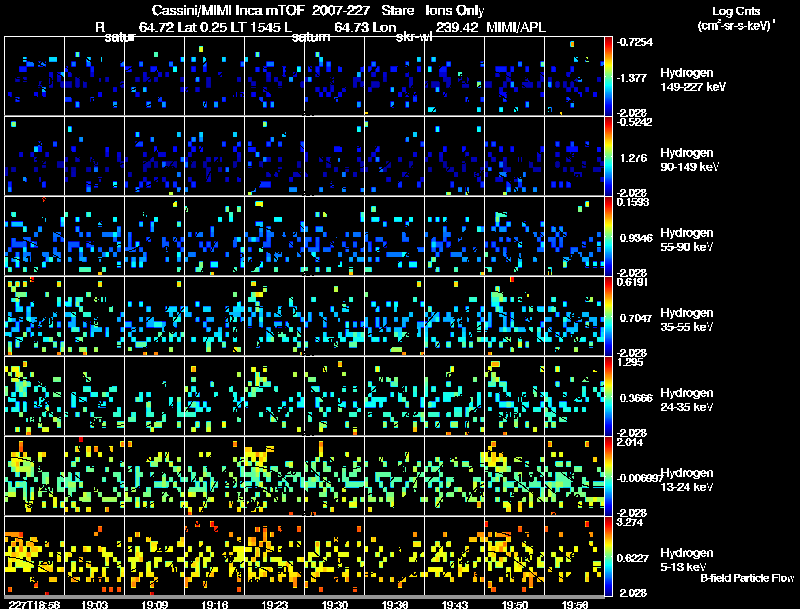Click the '19:23' time axis label
This screenshot has width=800, height=609.
click(x=274, y=604)
